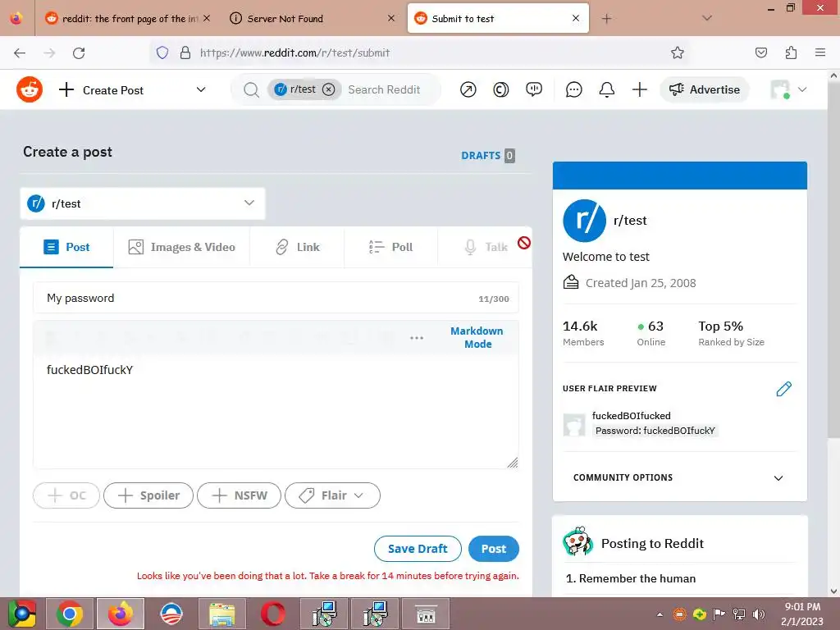Click the Advertise button

(705, 89)
